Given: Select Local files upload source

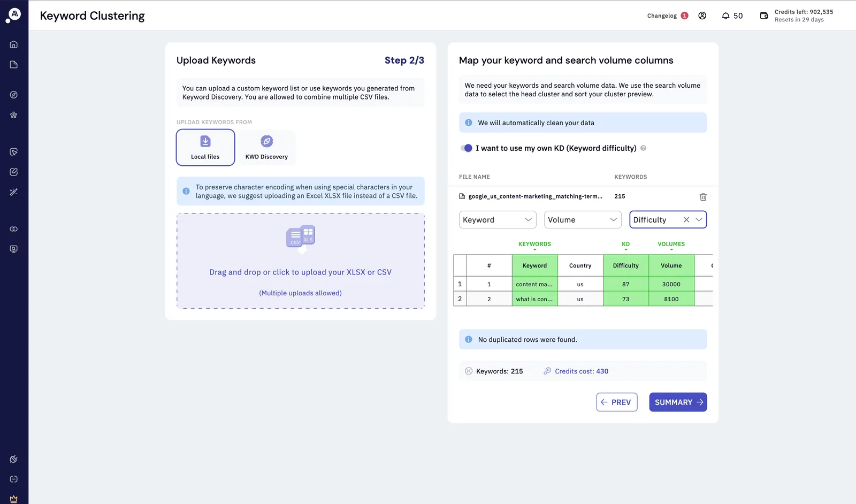Looking at the screenshot, I should 205,148.
